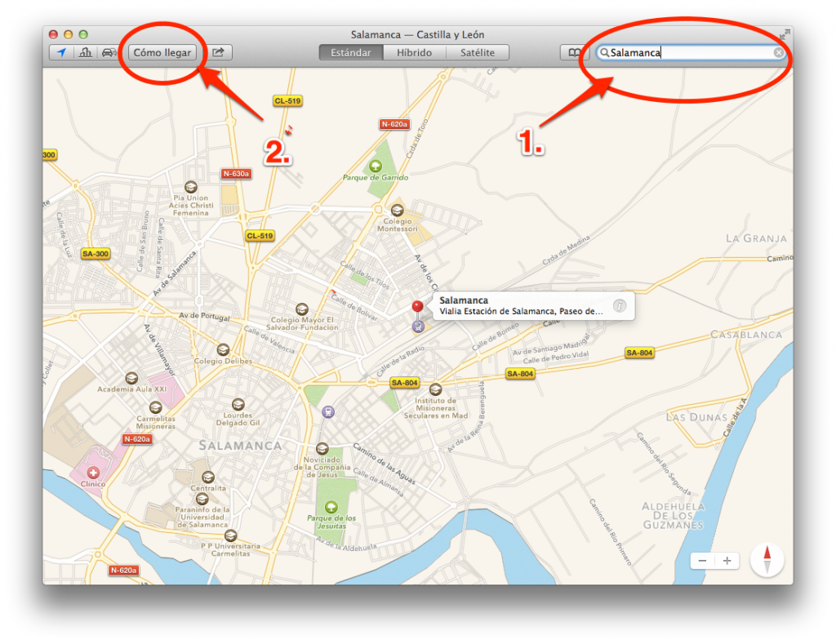Enter fullscreen using the title bar arrows
Screen dimensions: 836x644
point(784,34)
